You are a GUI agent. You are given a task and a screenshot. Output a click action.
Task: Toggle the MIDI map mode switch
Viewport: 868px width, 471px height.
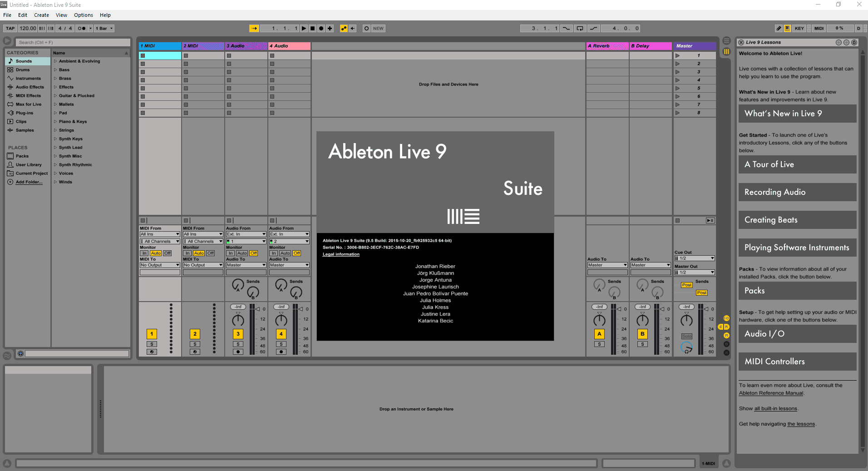tap(819, 28)
